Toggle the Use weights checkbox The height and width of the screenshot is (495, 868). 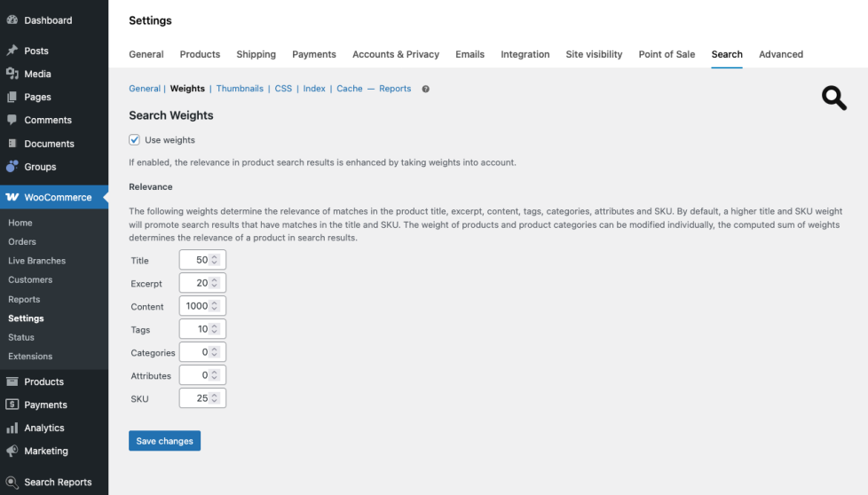tap(135, 140)
